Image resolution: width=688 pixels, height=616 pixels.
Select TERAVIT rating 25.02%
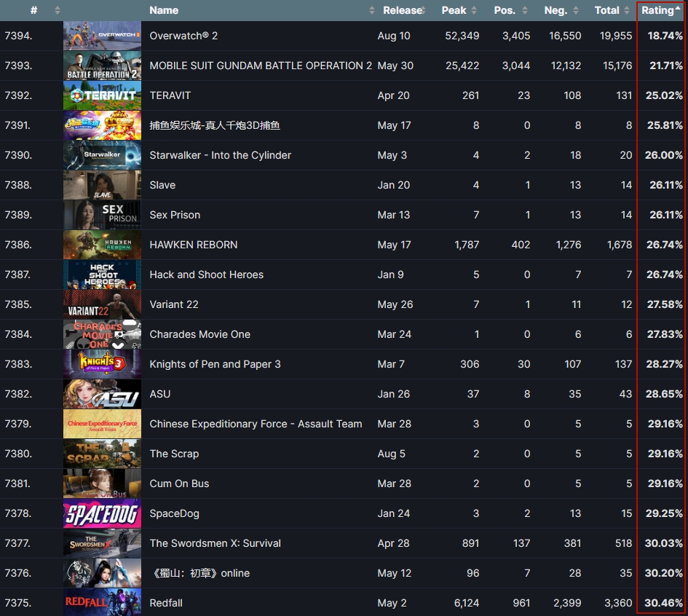(664, 95)
